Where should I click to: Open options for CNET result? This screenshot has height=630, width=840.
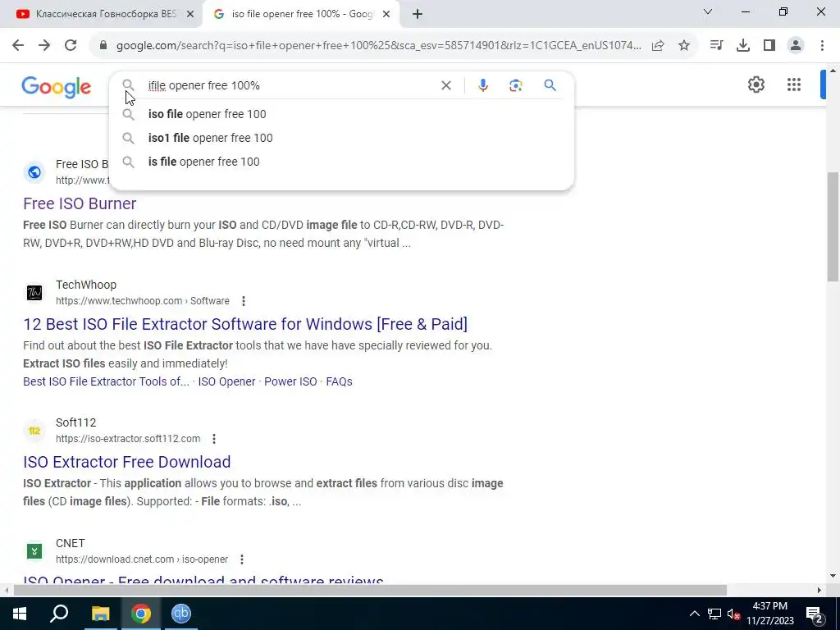[x=242, y=559]
